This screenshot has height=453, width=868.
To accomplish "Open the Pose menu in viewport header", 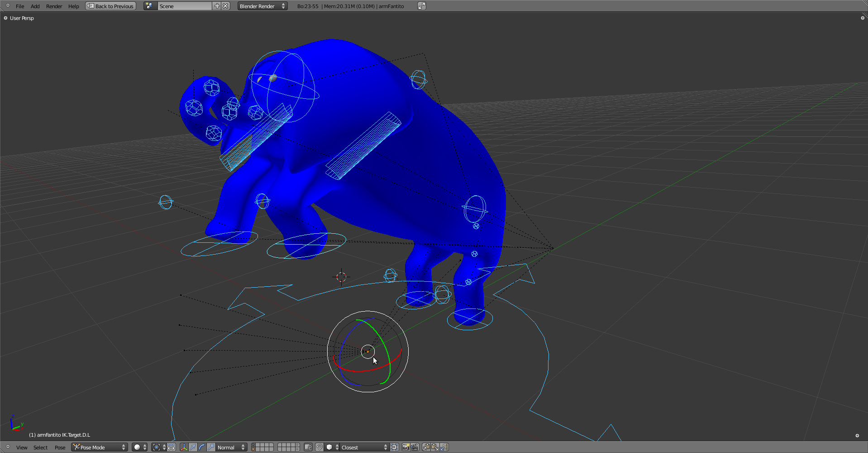I will (x=60, y=448).
